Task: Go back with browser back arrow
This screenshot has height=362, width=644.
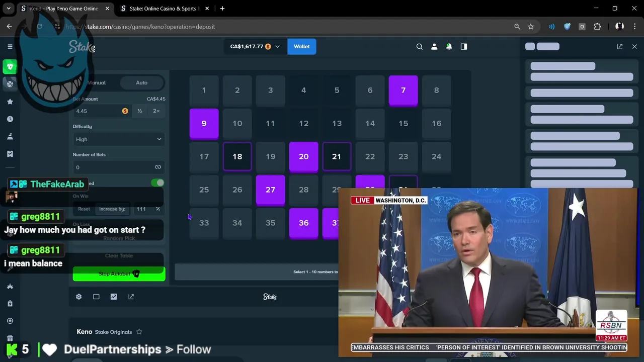Action: pos(10,27)
